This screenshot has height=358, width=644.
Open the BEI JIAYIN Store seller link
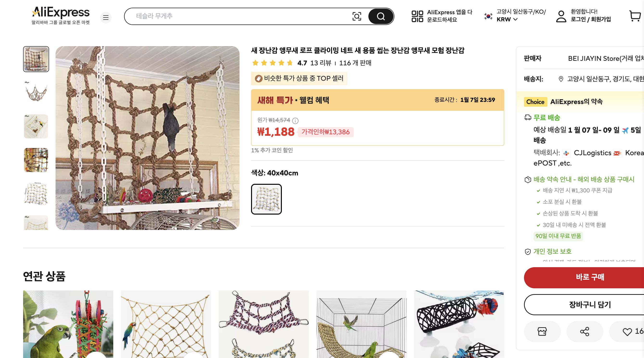(x=605, y=58)
